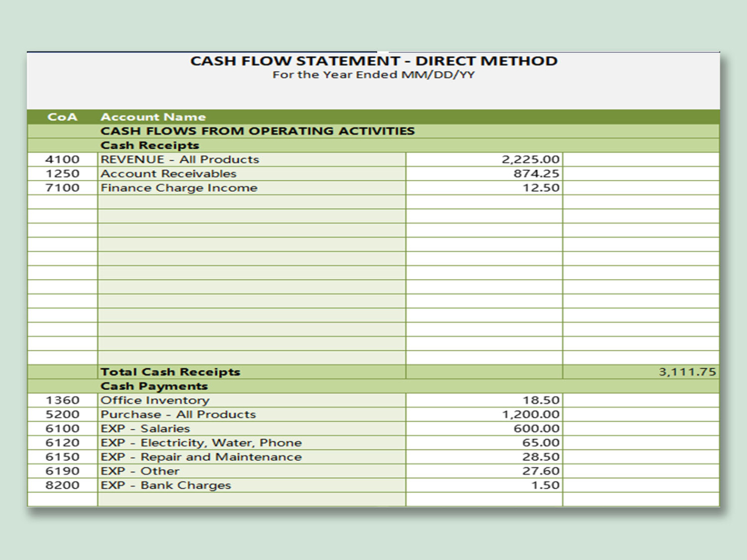Select CoA cell 5200

62,414
